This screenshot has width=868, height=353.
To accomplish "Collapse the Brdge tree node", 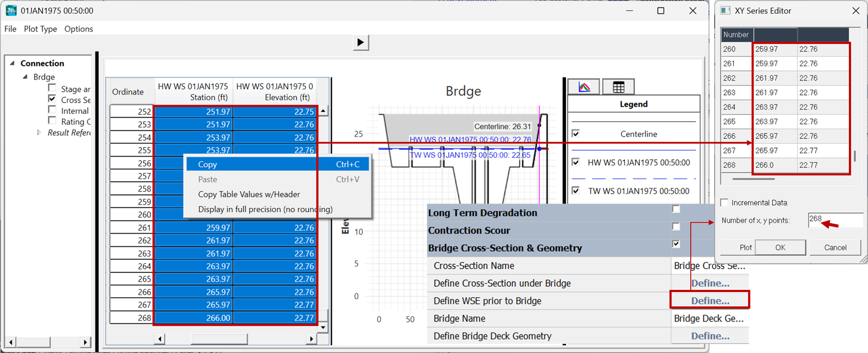I will pos(25,77).
